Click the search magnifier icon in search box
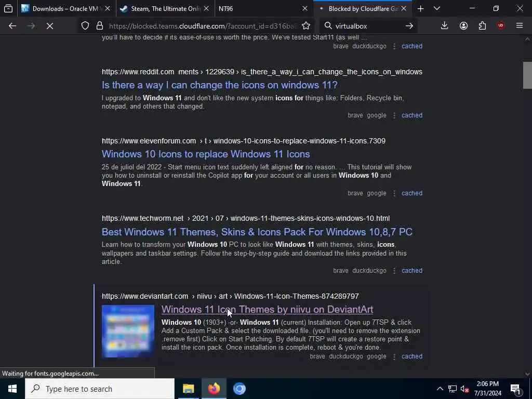This screenshot has height=399, width=532. click(x=328, y=26)
